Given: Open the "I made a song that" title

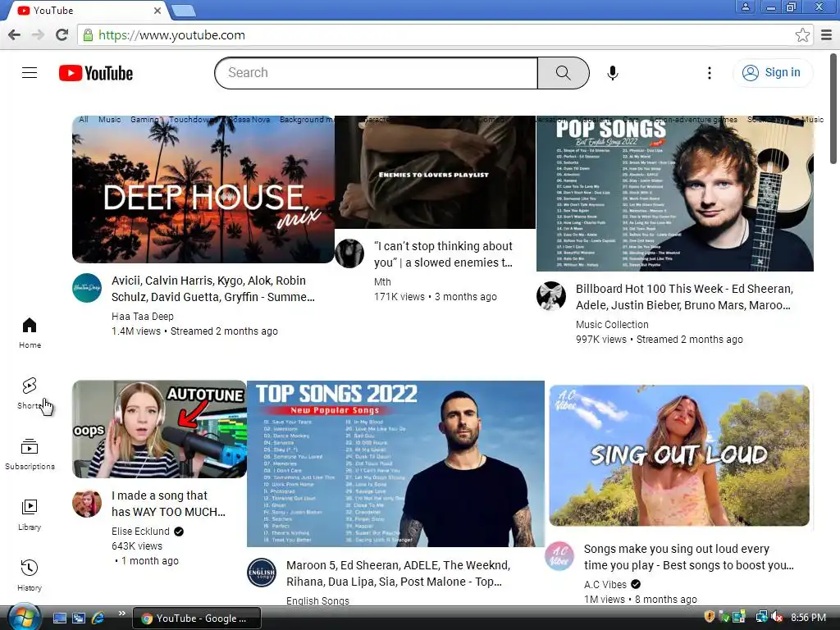Looking at the screenshot, I should (x=168, y=504).
